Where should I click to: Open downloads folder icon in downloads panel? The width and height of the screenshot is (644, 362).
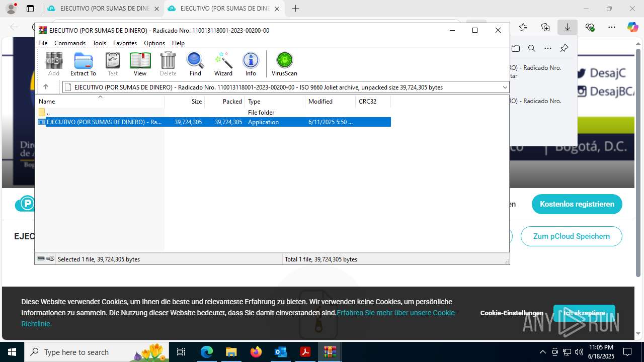pos(515,48)
